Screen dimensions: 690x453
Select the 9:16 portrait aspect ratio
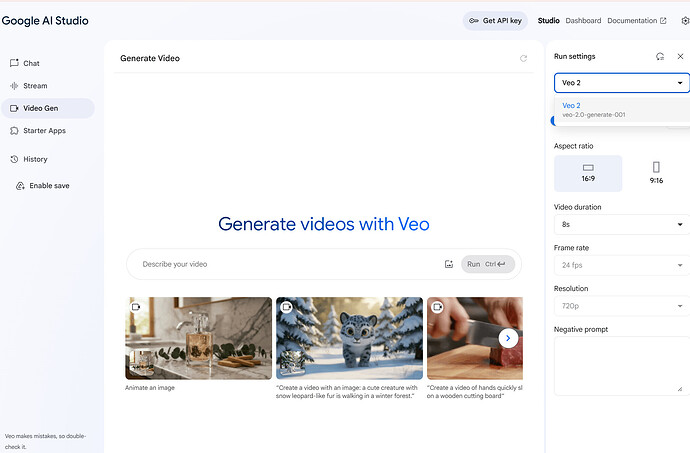click(656, 173)
